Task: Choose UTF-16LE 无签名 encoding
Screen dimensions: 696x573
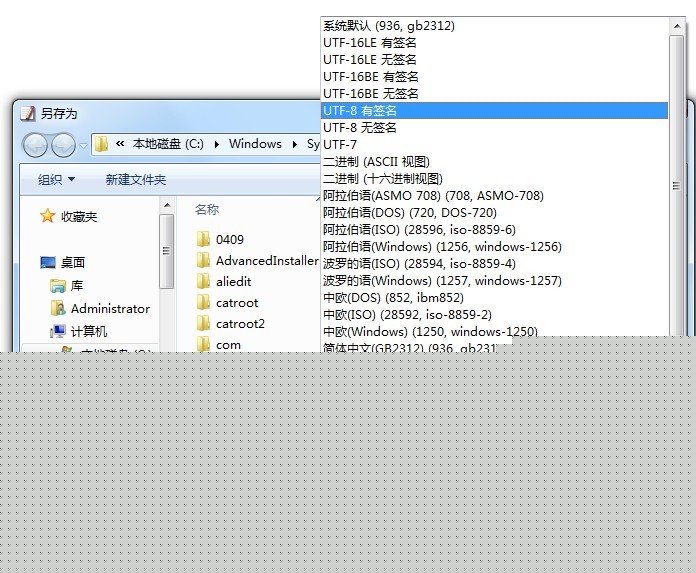Action: (494, 59)
